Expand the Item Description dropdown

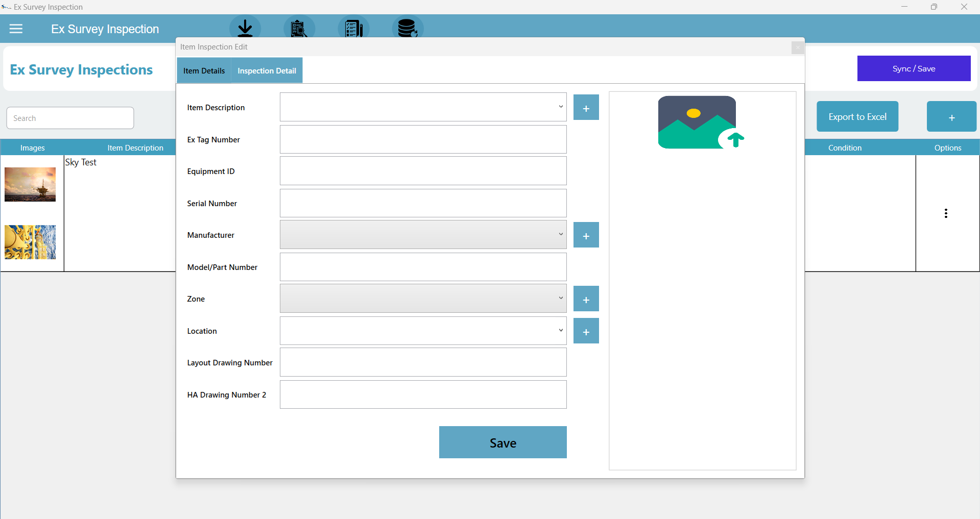560,107
